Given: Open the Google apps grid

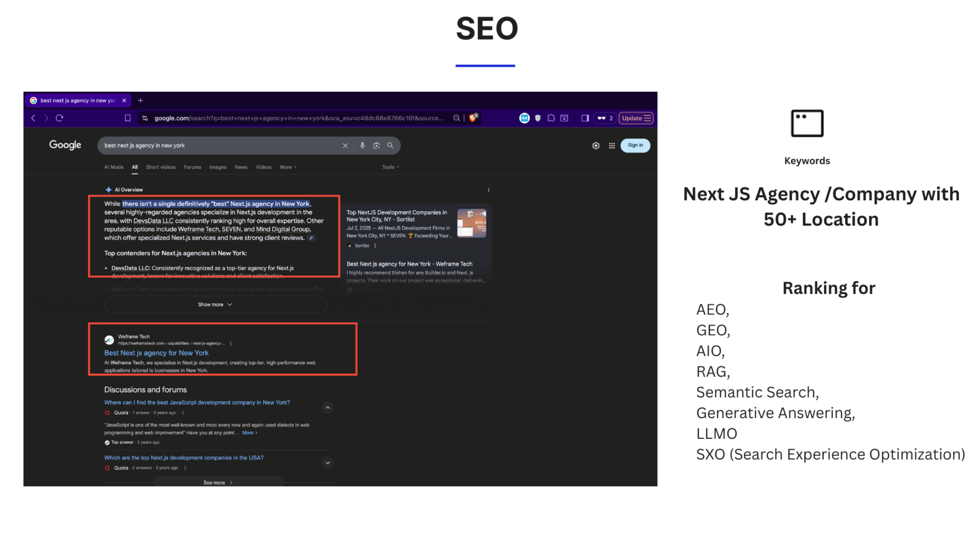Looking at the screenshot, I should pyautogui.click(x=612, y=146).
